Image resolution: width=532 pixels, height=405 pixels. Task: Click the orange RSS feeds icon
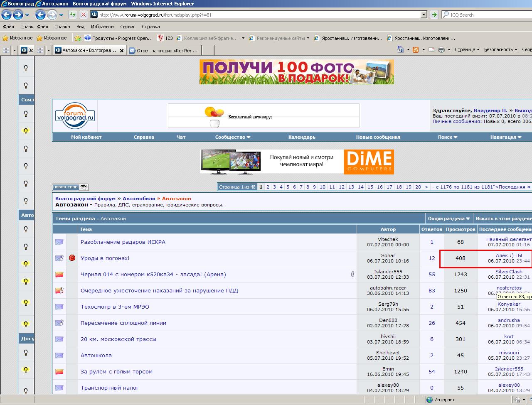pyautogui.click(x=416, y=49)
